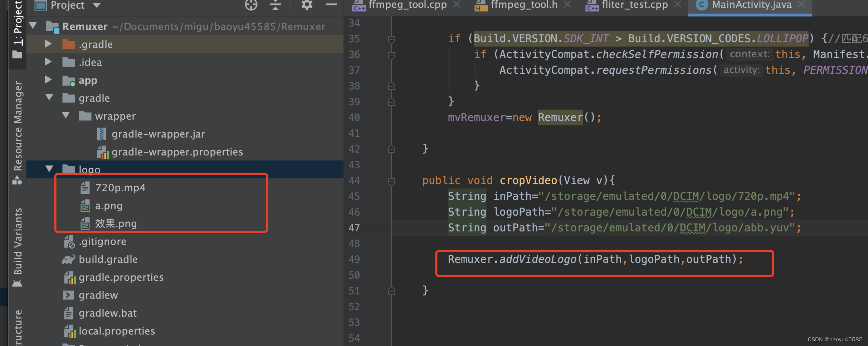Fold cropVideo method at line 44

391,181
